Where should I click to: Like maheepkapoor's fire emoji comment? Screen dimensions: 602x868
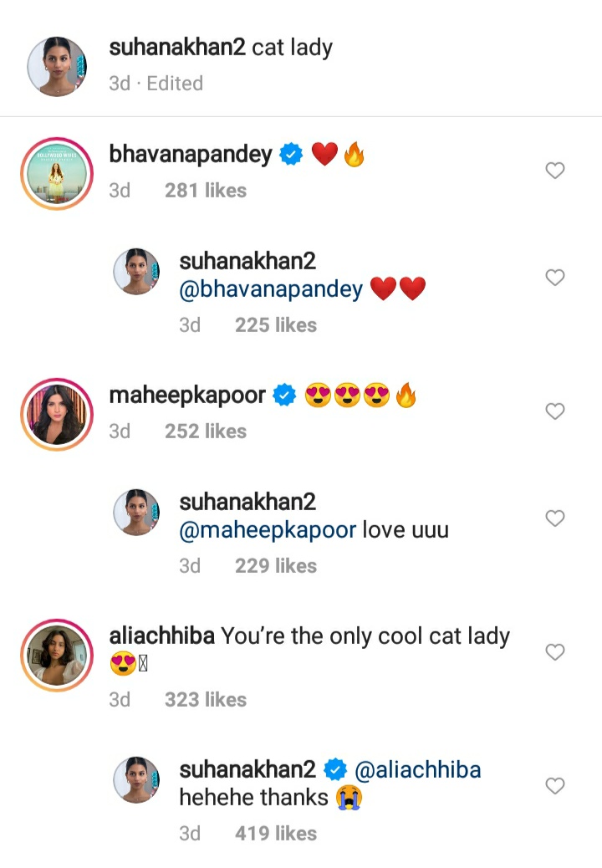554,411
